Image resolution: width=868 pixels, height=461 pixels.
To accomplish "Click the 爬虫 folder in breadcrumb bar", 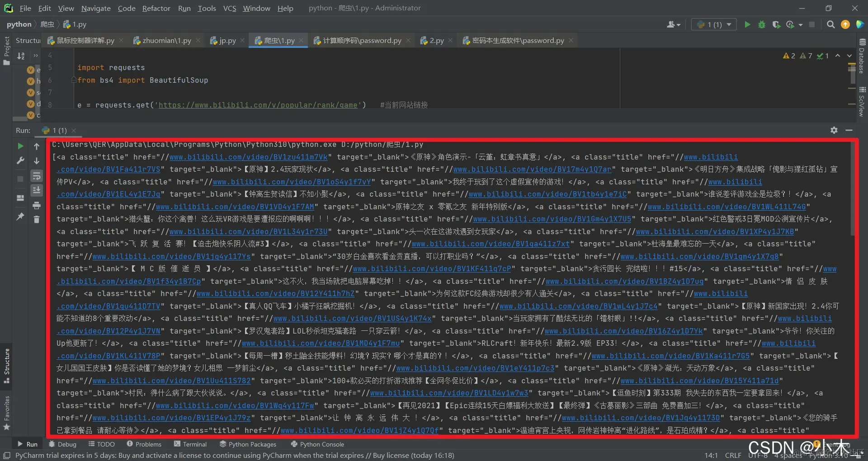I will [x=47, y=24].
